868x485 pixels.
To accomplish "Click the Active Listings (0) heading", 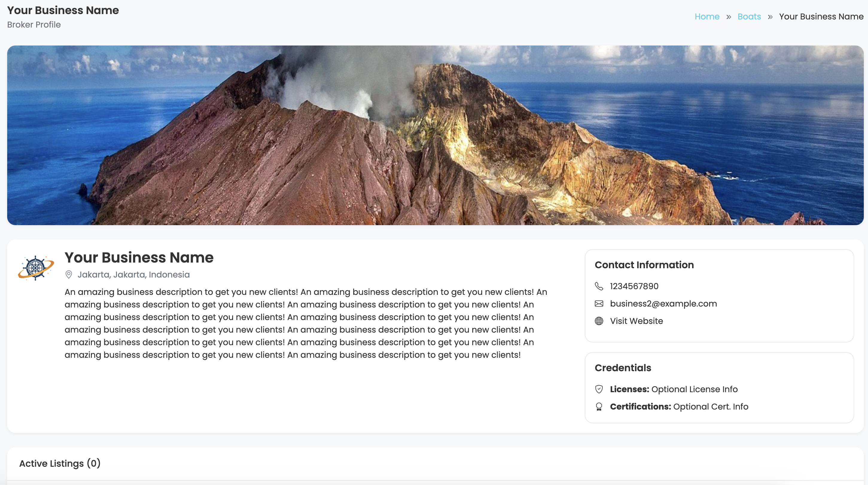I will coord(60,463).
